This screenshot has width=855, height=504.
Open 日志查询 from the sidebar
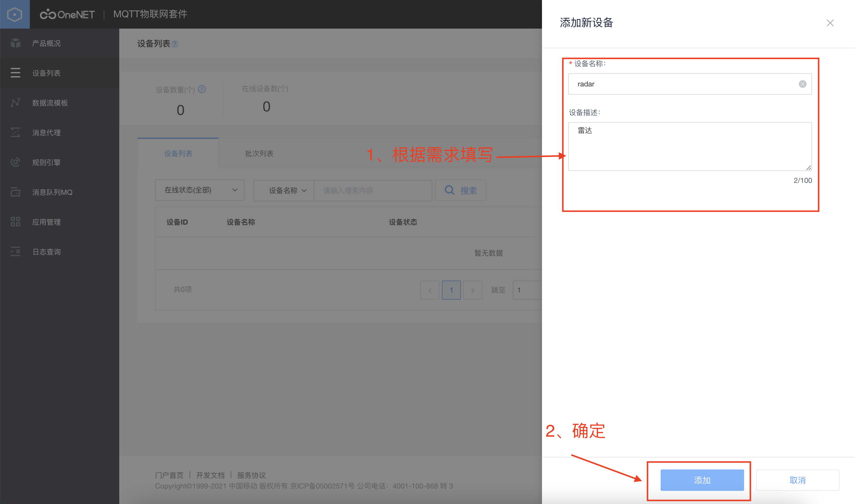tap(47, 251)
